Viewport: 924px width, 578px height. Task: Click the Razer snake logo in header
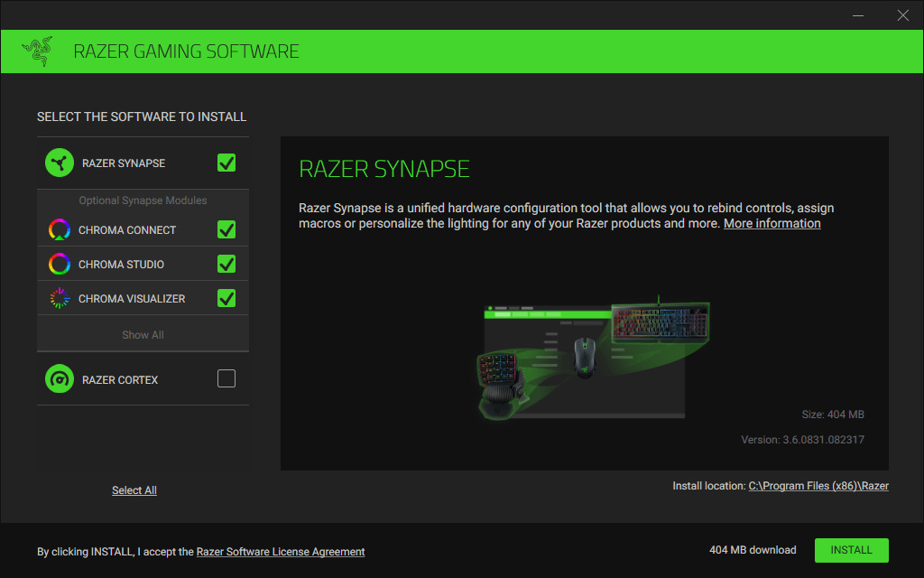tap(37, 51)
